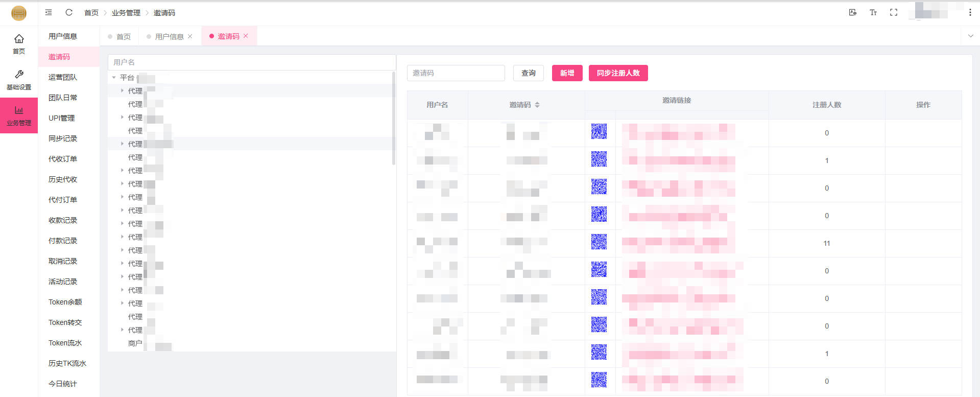Click the 新增 add button

[x=567, y=73]
